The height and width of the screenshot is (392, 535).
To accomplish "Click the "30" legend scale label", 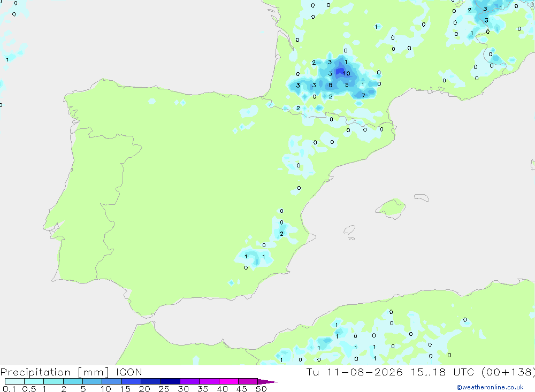I will pyautogui.click(x=183, y=389).
